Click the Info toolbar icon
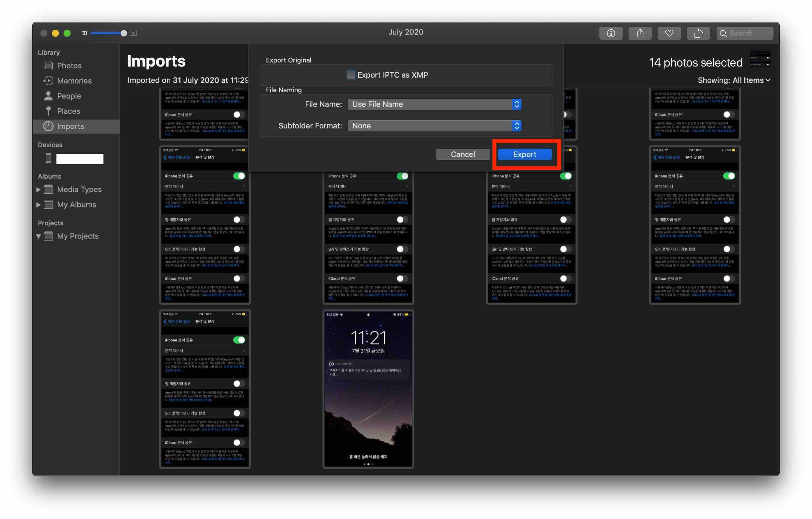Image resolution: width=812 pixels, height=519 pixels. click(x=611, y=33)
